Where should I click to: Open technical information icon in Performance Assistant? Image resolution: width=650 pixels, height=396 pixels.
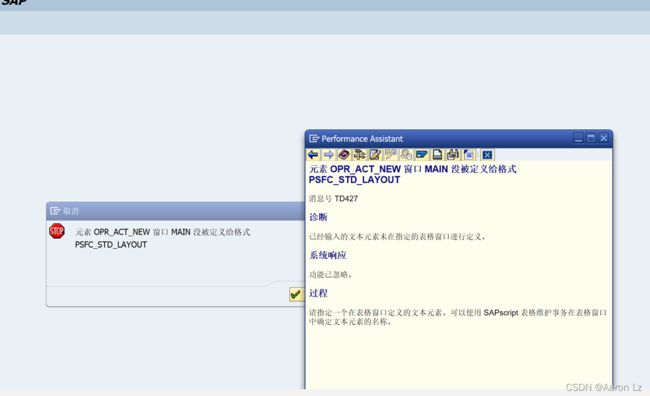[359, 155]
